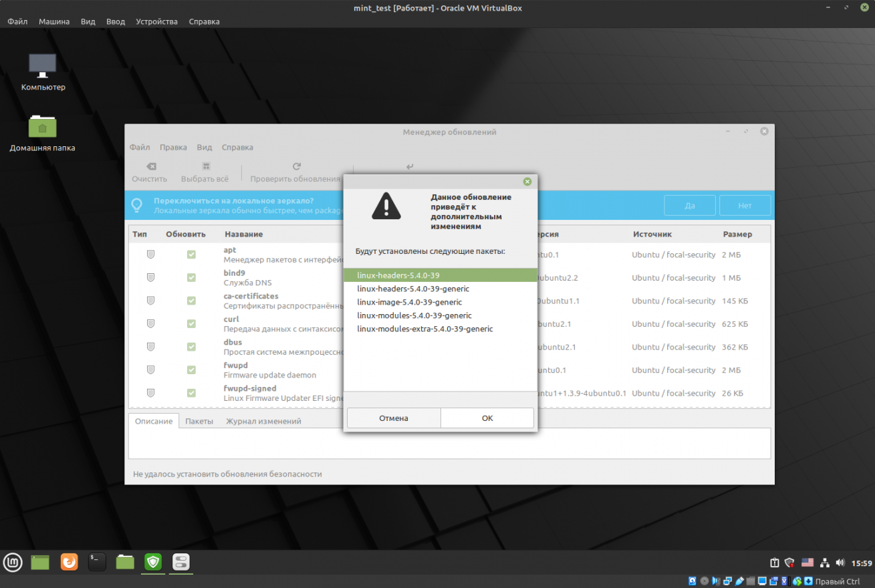The image size is (875, 588).
Task: Uncheck the ca-certificates update checkbox
Action: (191, 301)
